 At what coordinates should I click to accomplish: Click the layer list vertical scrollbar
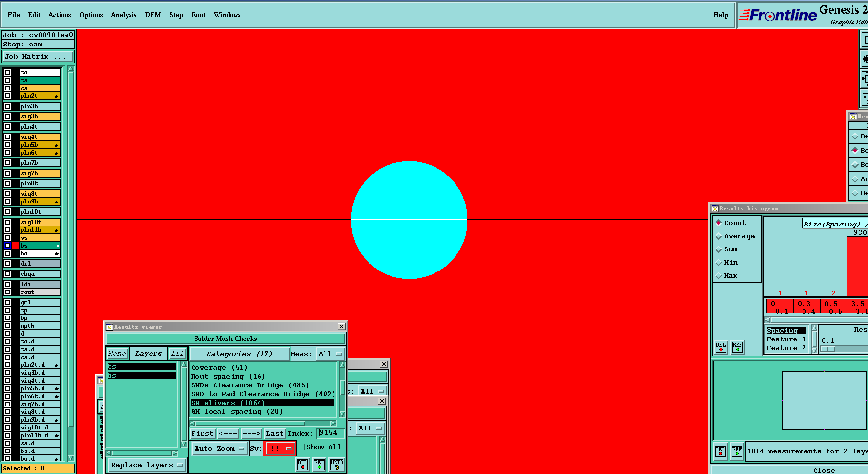[71, 263]
